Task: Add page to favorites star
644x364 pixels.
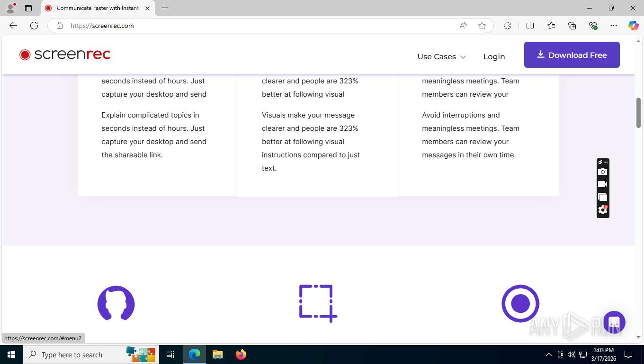Action: [x=482, y=26]
